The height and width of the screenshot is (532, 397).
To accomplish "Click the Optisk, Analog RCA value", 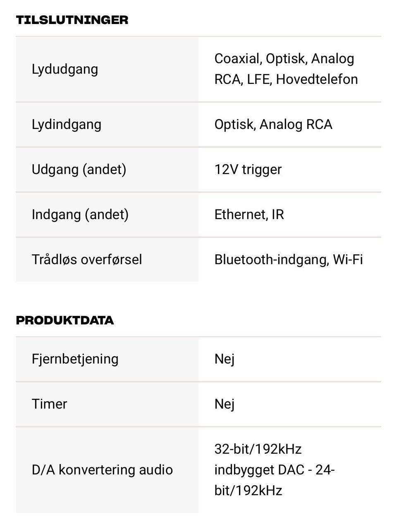I will click(x=273, y=124).
